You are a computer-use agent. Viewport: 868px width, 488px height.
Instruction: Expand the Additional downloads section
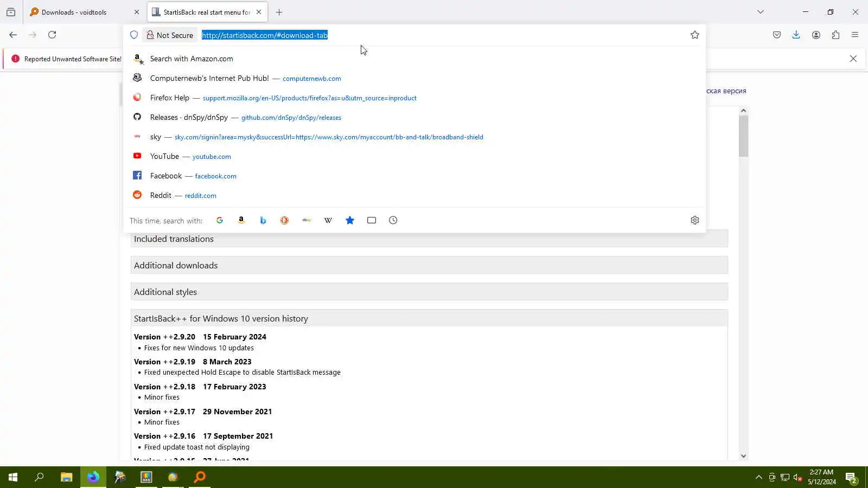point(429,265)
